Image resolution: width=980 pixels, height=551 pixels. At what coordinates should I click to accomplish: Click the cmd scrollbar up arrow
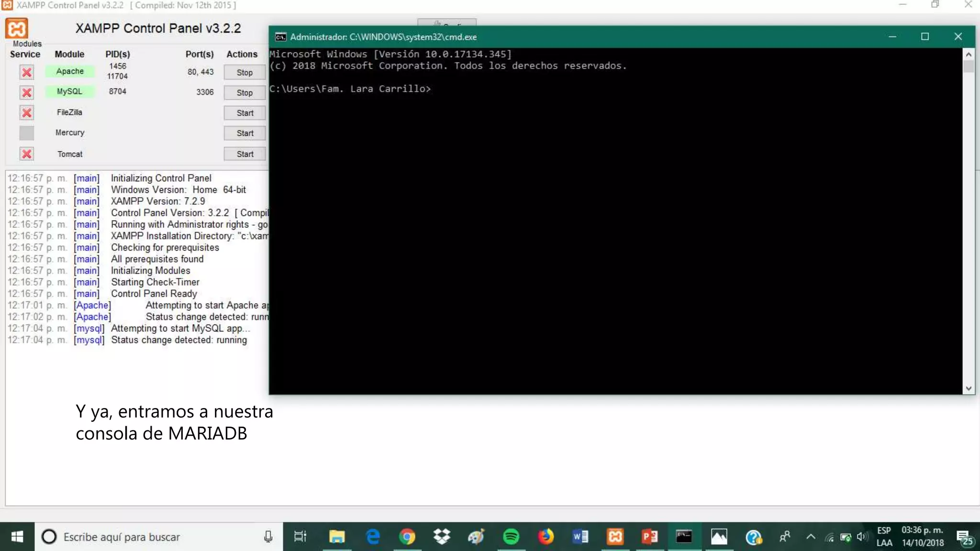pyautogui.click(x=969, y=55)
